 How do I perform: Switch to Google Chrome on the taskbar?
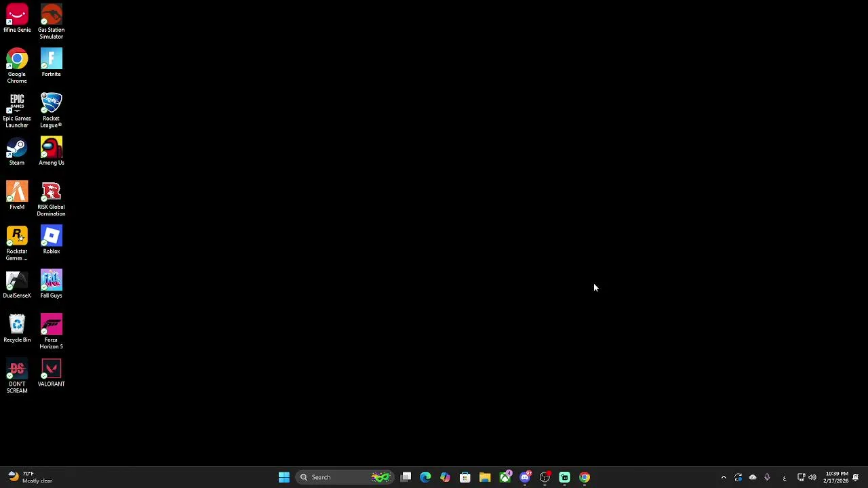pos(585,477)
